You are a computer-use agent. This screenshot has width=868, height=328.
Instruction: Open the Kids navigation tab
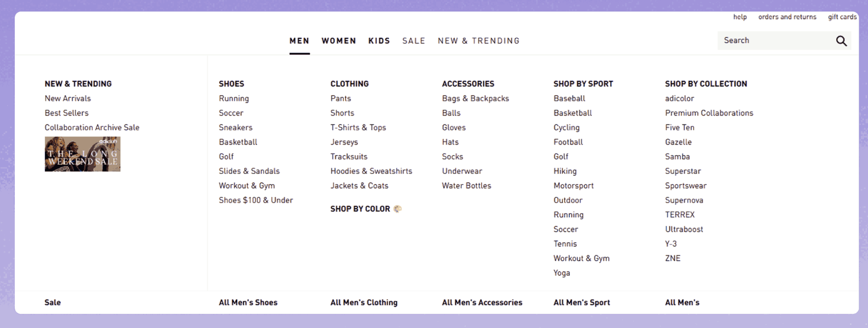(379, 41)
